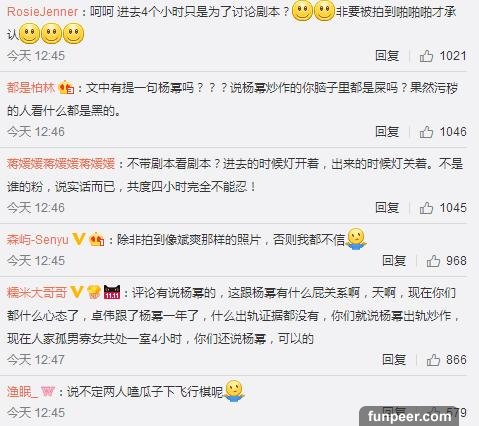Open 渔眠_ username link
The width and height of the screenshot is (479, 426).
coord(23,391)
